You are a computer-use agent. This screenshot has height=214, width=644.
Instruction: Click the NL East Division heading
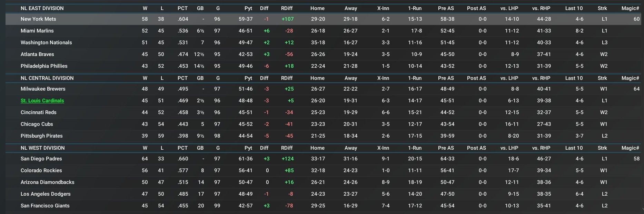point(42,8)
